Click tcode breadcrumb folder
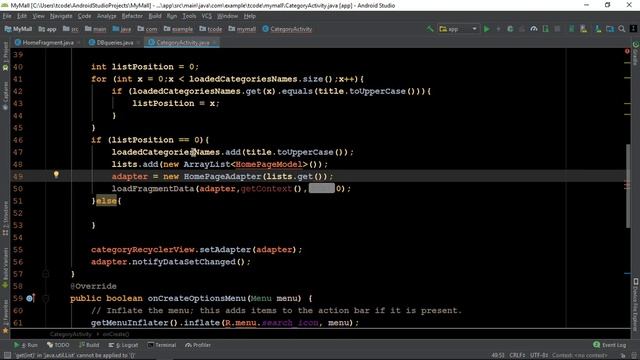Image resolution: width=640 pixels, height=360 pixels. 211,29
